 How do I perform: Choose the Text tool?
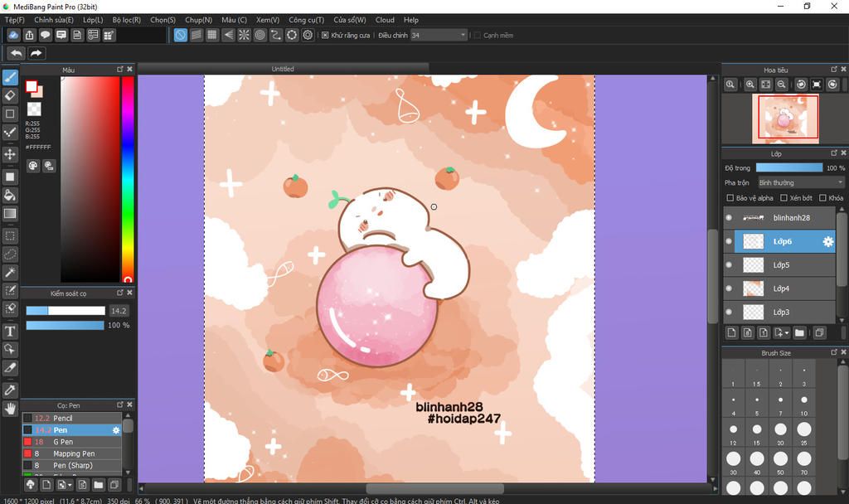pos(10,332)
